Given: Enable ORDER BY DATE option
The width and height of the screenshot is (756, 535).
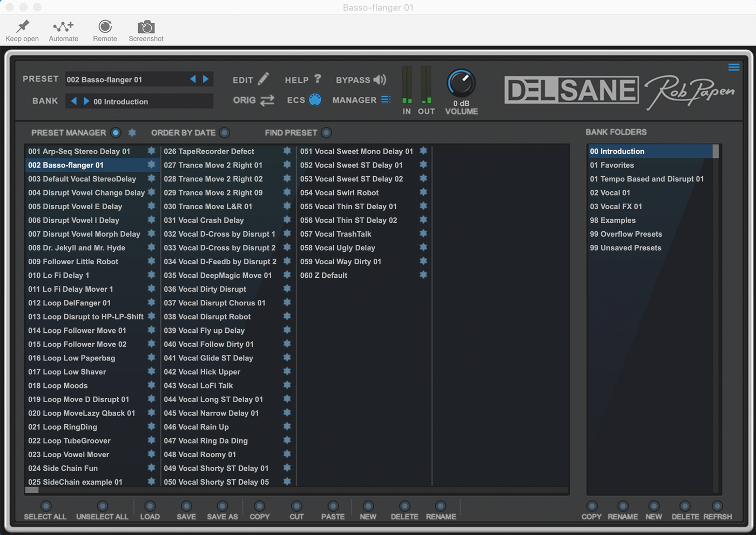Looking at the screenshot, I should click(225, 132).
